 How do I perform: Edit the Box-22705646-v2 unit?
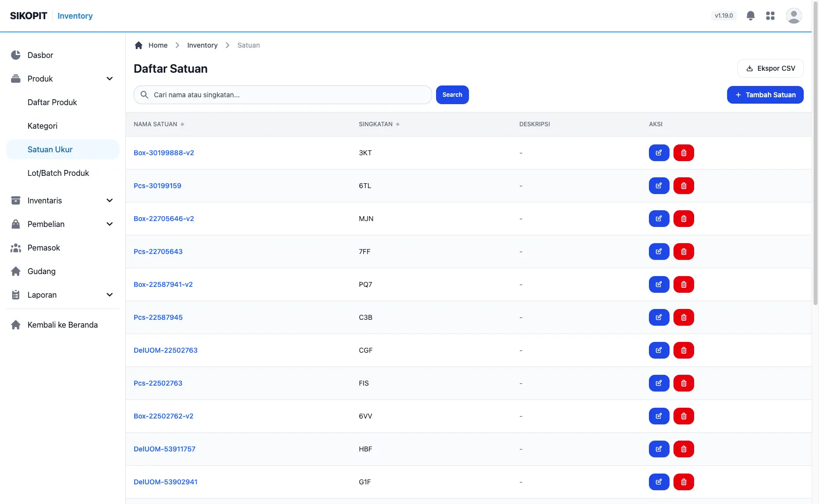(x=659, y=219)
